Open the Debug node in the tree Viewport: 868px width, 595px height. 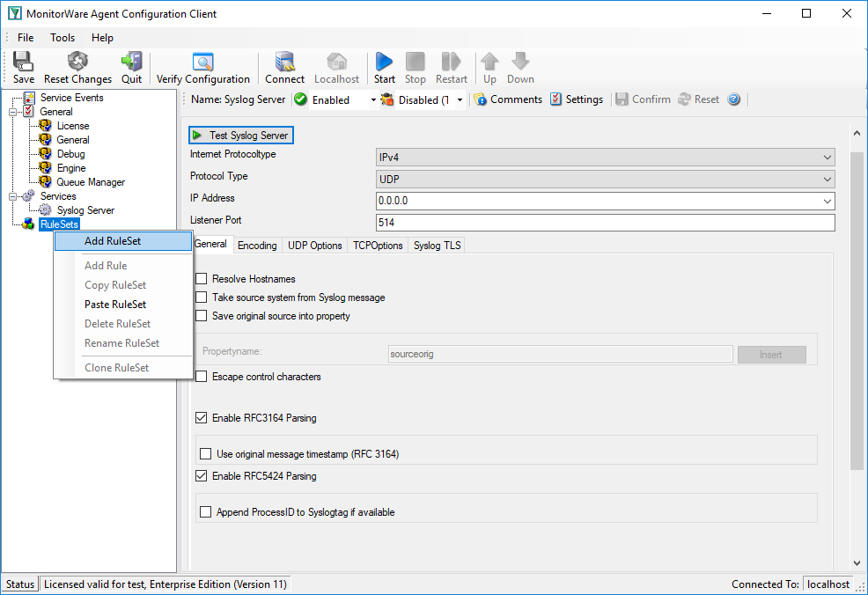(x=70, y=154)
